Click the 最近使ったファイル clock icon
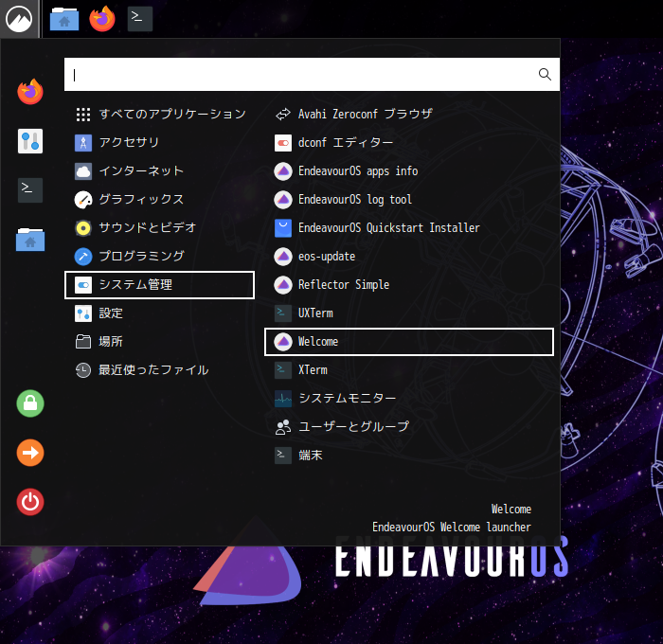Screen dimensions: 663x644 pos(83,370)
